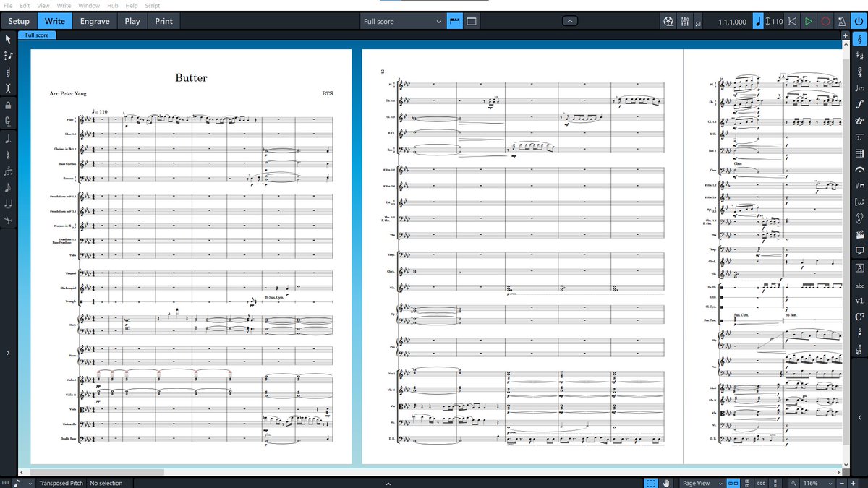The height and width of the screenshot is (488, 868).
Task: Open the Playing Techniques bowing panel
Action: (859, 186)
